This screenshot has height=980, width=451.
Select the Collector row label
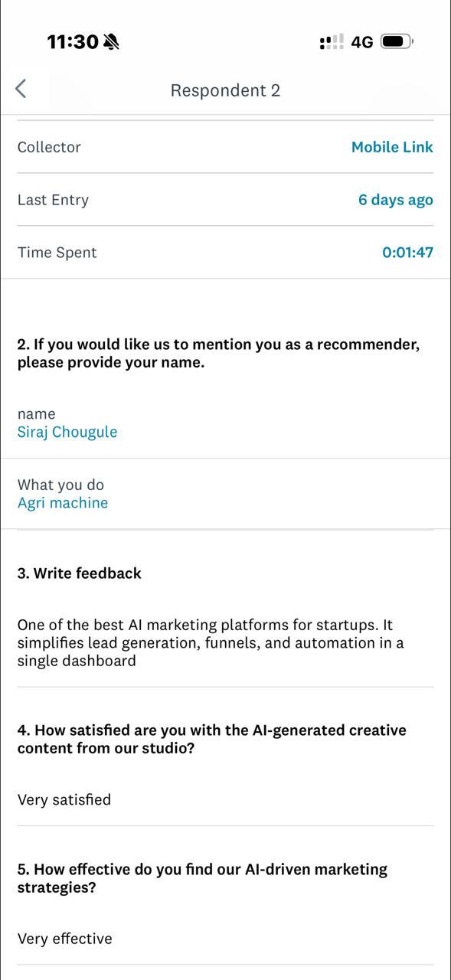click(x=49, y=147)
